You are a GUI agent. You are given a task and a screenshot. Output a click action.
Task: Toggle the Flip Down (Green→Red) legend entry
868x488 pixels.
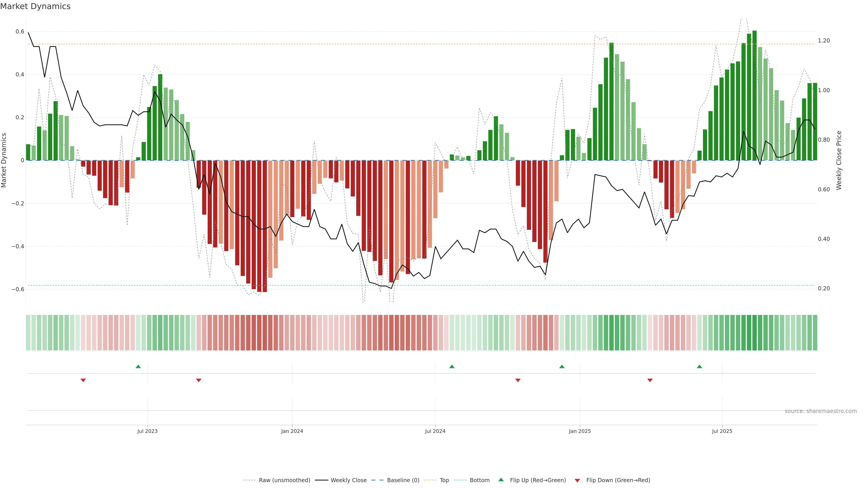click(x=618, y=480)
